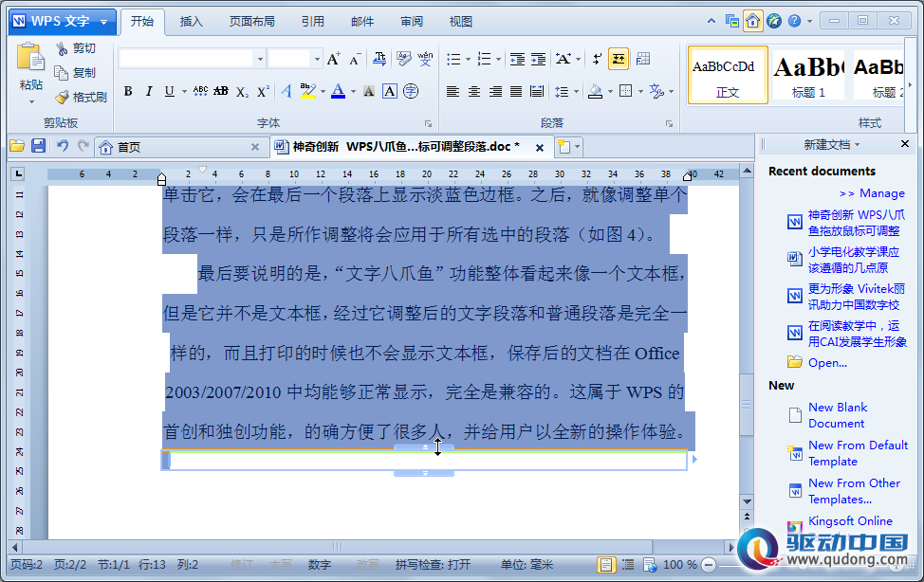This screenshot has height=582, width=924.
Task: Click the vertical scrollbar thumb
Action: [747, 404]
